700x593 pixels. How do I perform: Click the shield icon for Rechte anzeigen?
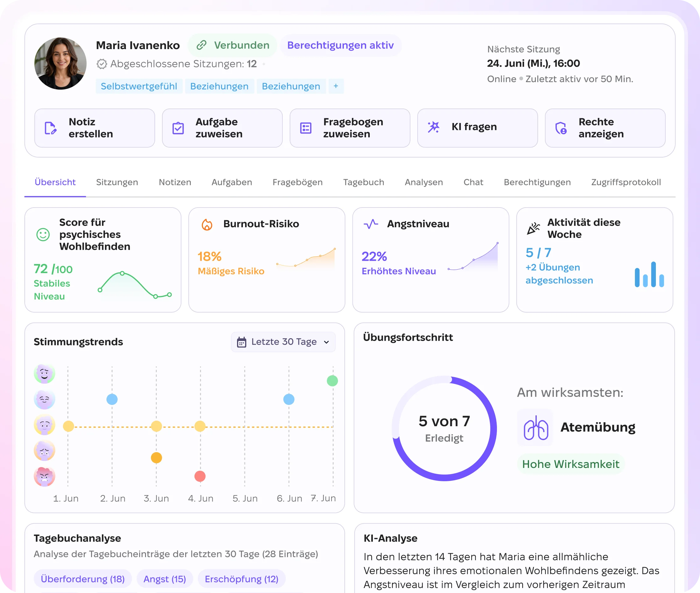pyautogui.click(x=561, y=128)
